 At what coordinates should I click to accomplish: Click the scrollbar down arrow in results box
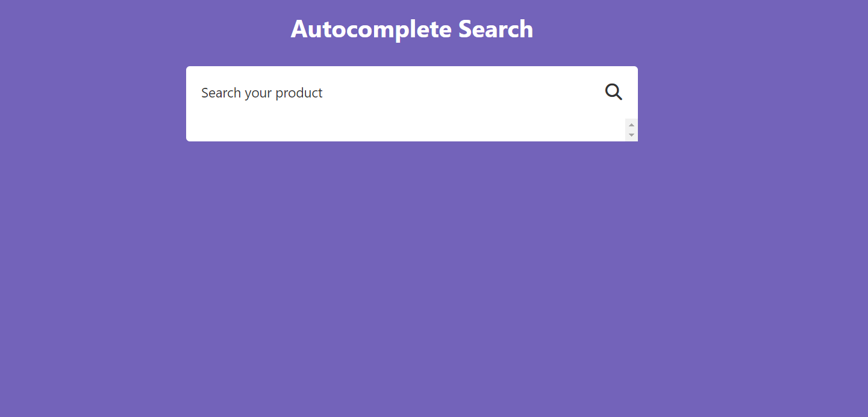pos(631,135)
